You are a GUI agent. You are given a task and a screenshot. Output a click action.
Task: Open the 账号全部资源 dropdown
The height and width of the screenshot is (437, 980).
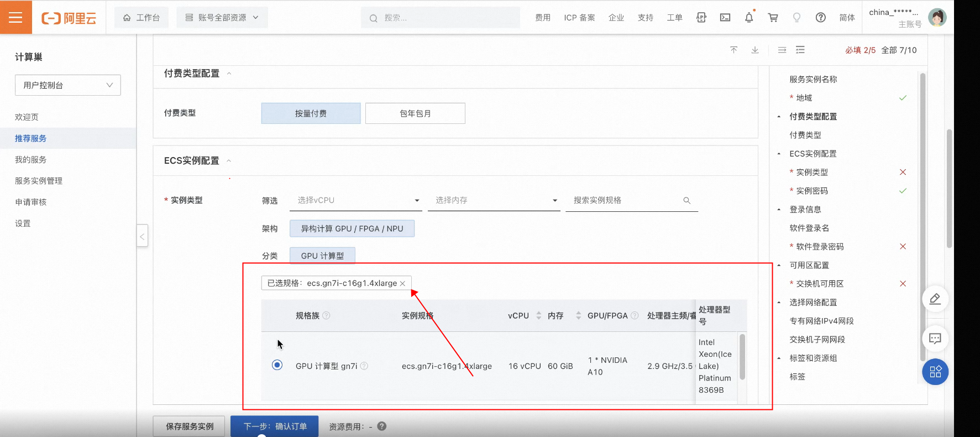pyautogui.click(x=222, y=18)
